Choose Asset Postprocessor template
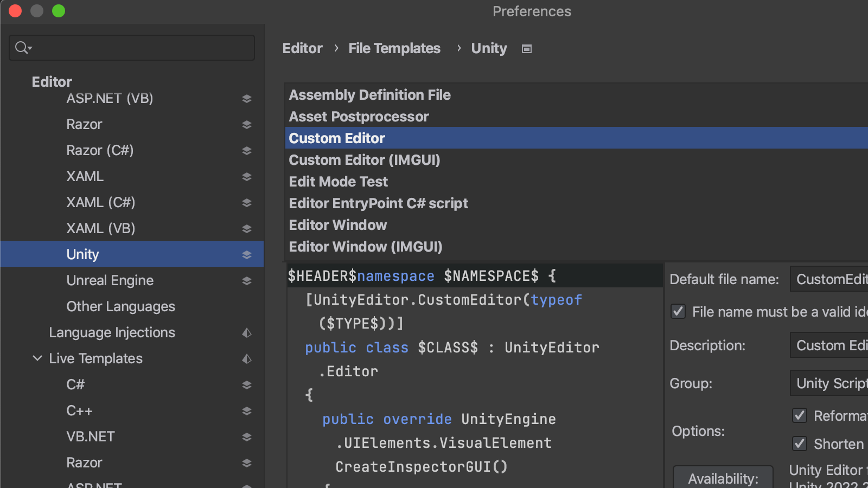 [359, 117]
